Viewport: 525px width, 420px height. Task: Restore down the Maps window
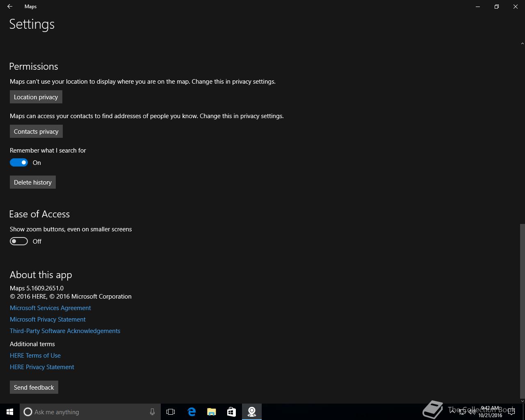(497, 7)
